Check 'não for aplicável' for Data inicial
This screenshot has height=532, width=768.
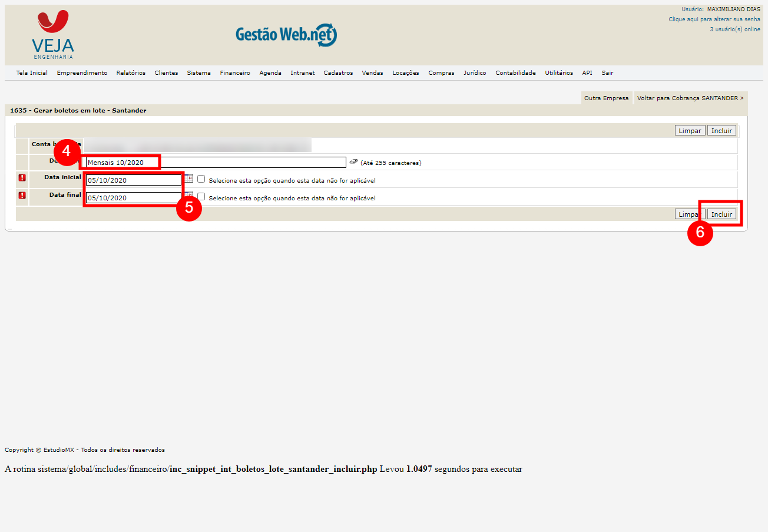pos(201,179)
